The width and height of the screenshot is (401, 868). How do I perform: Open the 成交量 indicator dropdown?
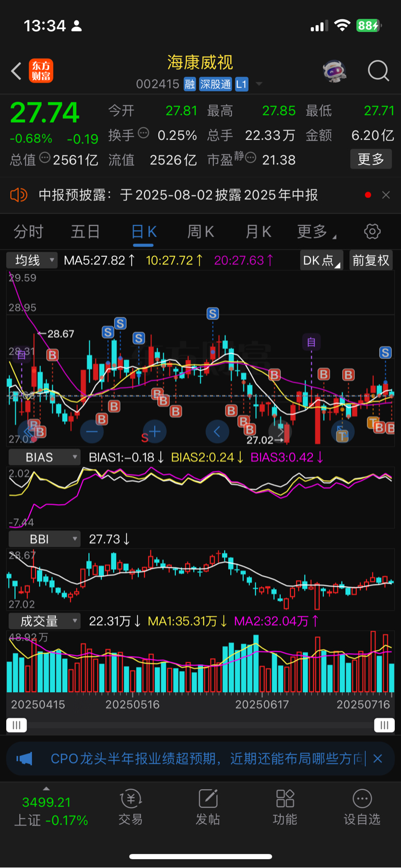44,621
